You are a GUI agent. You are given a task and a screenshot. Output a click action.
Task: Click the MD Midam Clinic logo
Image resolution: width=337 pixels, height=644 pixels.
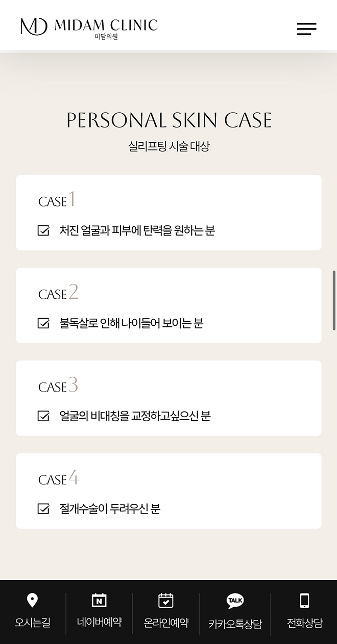tap(89, 27)
